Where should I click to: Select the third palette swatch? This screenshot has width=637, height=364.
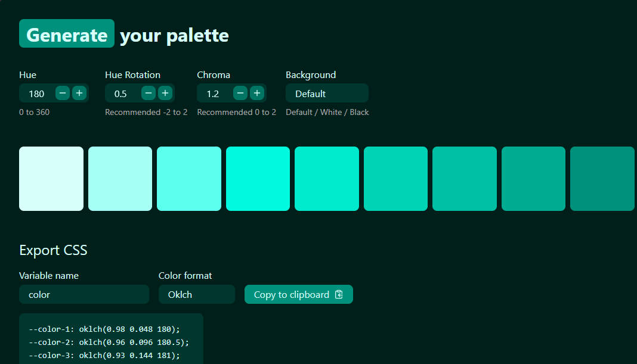(189, 179)
